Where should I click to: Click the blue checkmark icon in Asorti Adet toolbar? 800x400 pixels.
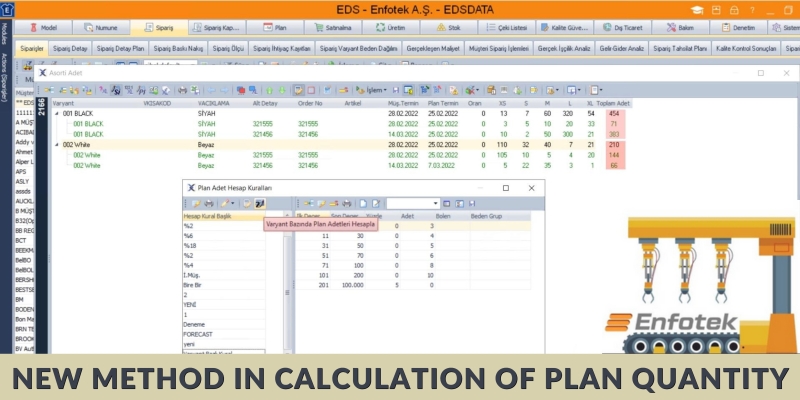click(328, 90)
